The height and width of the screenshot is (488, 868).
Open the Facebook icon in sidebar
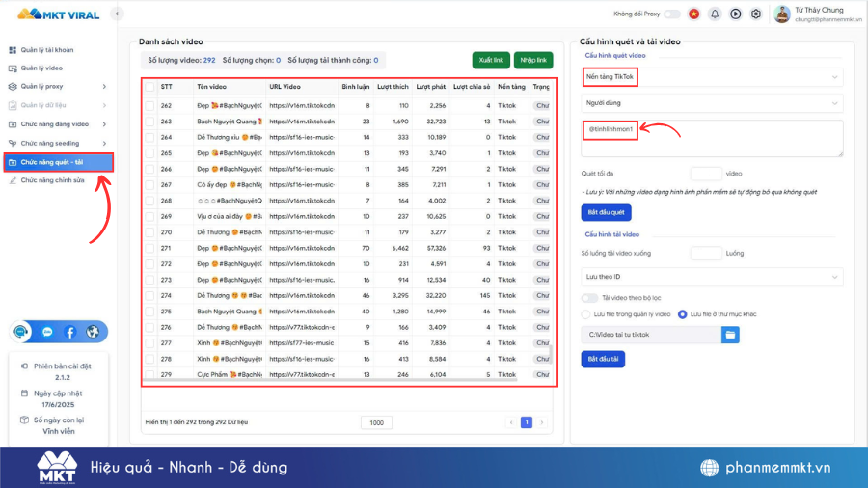(69, 332)
